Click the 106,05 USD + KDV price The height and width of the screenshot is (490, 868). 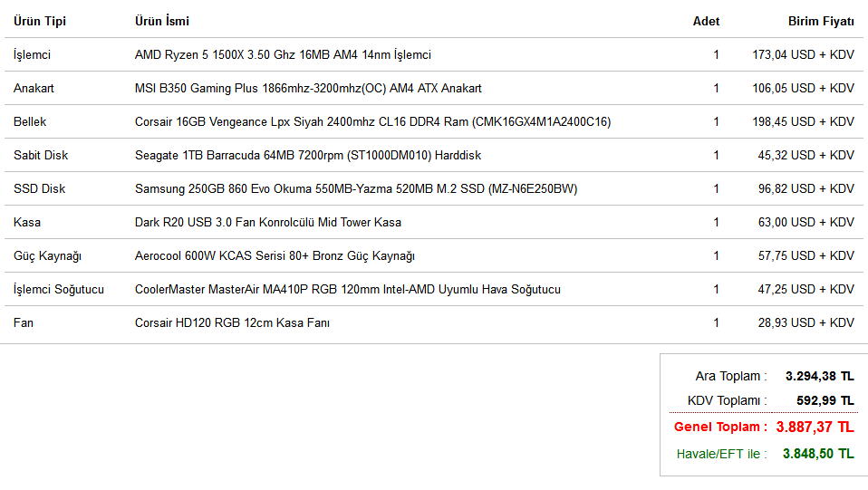click(803, 88)
